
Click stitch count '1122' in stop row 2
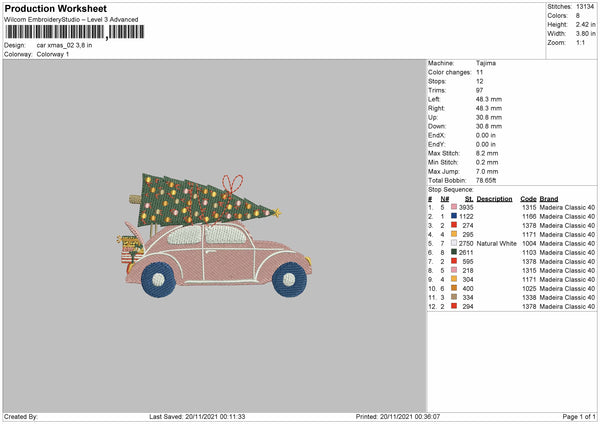pyautogui.click(x=466, y=217)
